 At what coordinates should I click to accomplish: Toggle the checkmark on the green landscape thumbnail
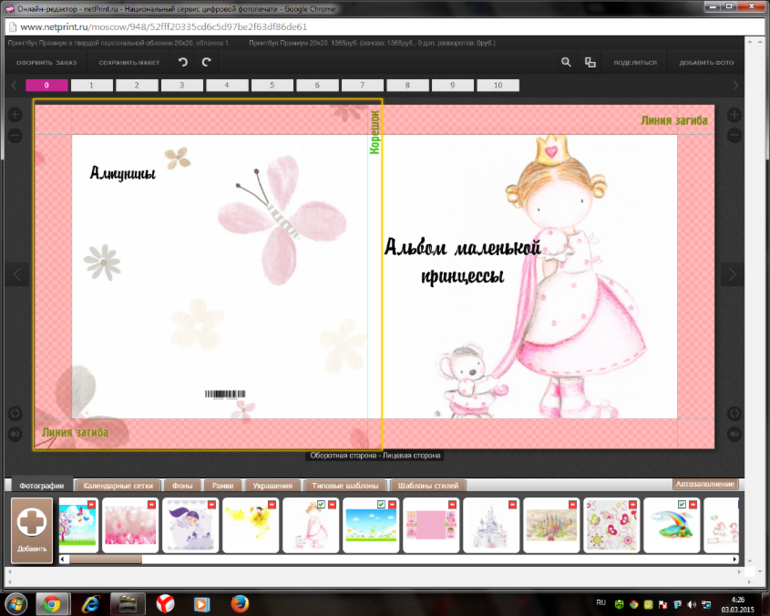(380, 506)
